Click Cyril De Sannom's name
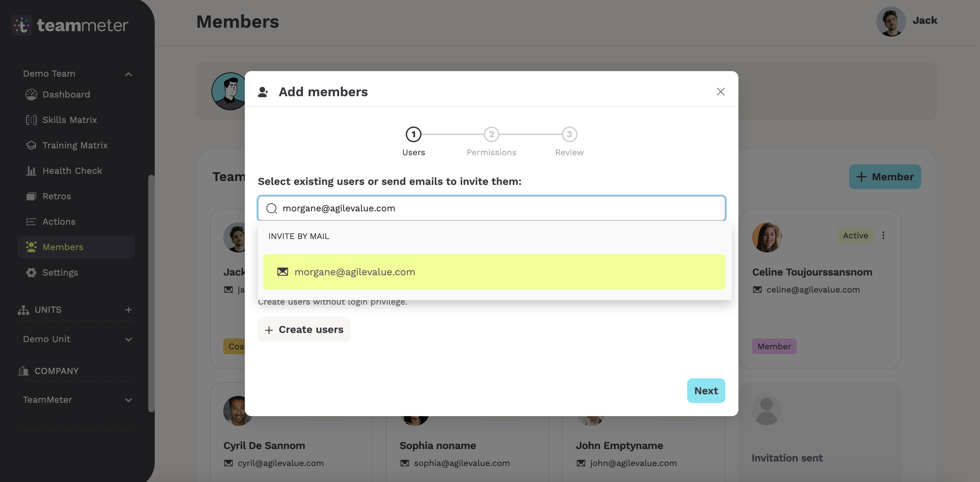Viewport: 980px width, 482px height. [x=264, y=445]
